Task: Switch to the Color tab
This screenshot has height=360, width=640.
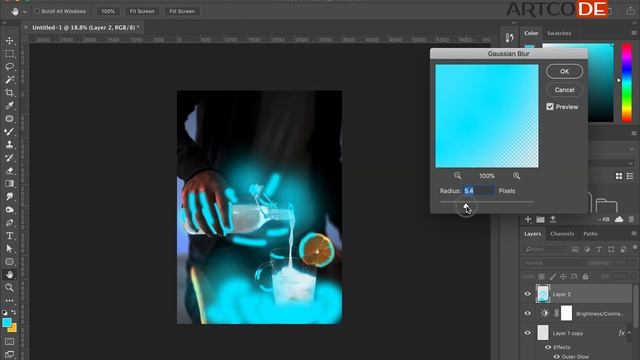Action: [531, 33]
